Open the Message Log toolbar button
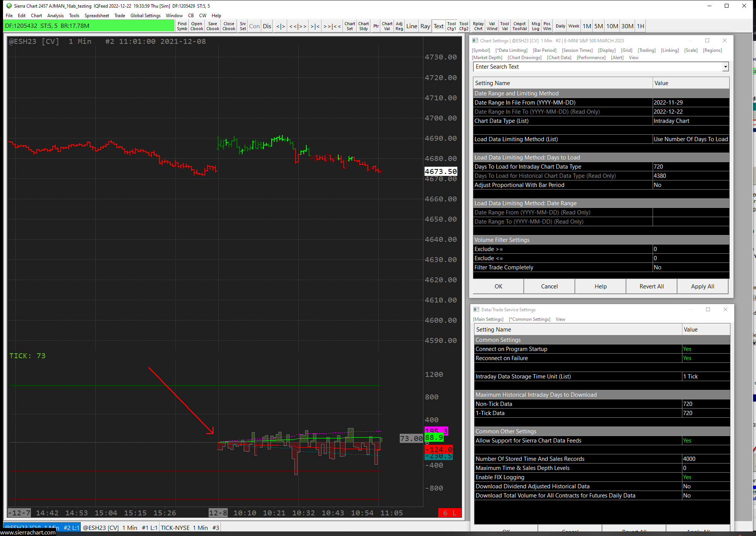This screenshot has height=536, width=756. coord(536,26)
